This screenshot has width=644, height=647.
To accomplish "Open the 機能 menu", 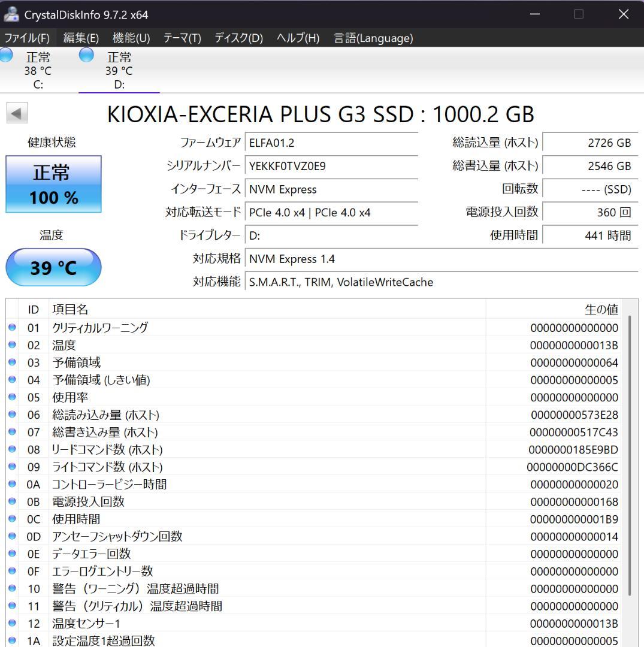I will pos(131,38).
